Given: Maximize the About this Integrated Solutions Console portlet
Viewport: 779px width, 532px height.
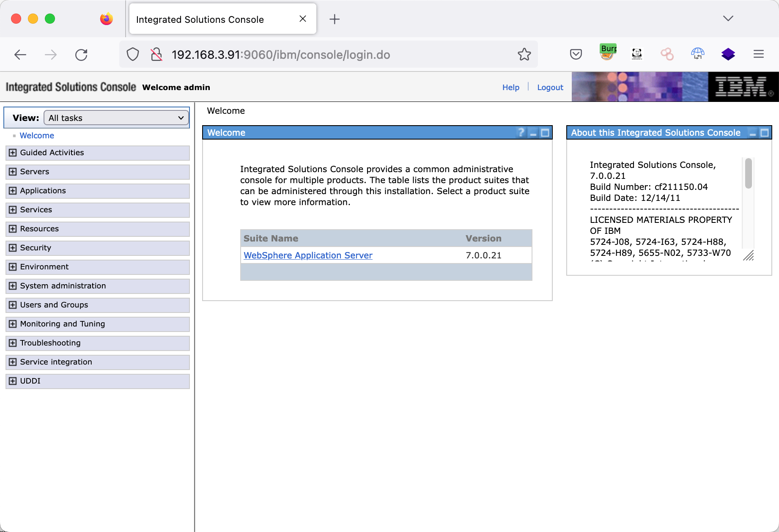Looking at the screenshot, I should (x=764, y=133).
